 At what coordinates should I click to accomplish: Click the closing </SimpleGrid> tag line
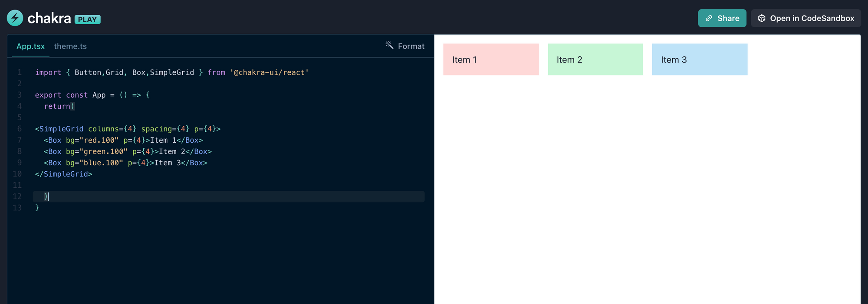pos(64,174)
